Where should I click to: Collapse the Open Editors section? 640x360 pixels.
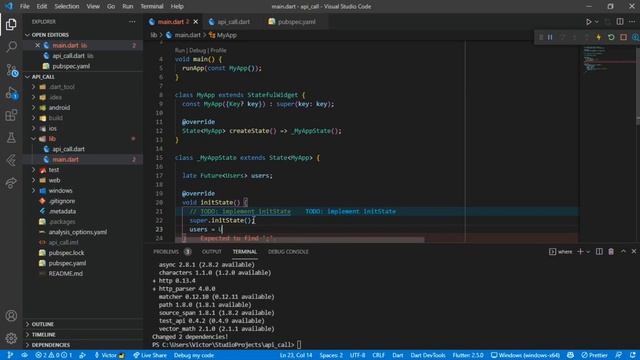tap(27, 35)
